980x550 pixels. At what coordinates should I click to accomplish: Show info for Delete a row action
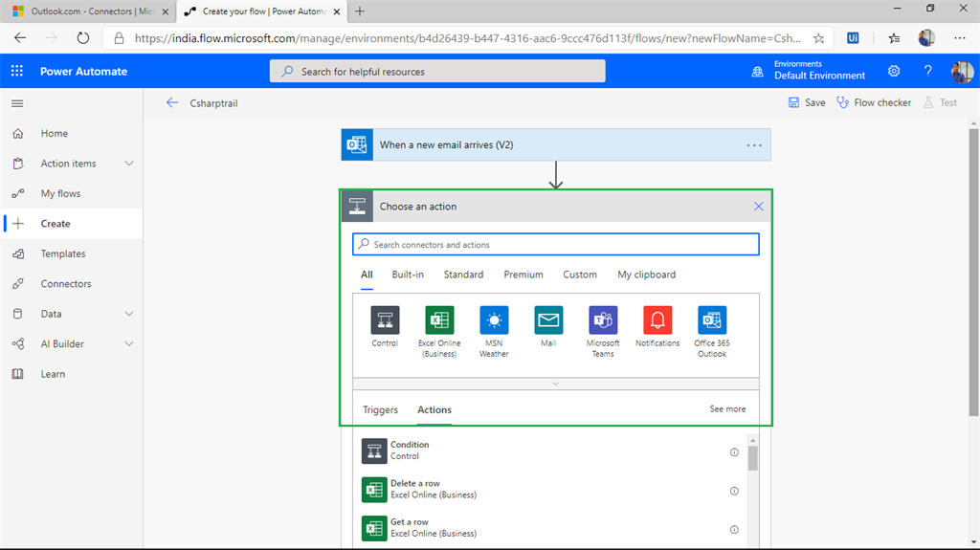pyautogui.click(x=734, y=491)
